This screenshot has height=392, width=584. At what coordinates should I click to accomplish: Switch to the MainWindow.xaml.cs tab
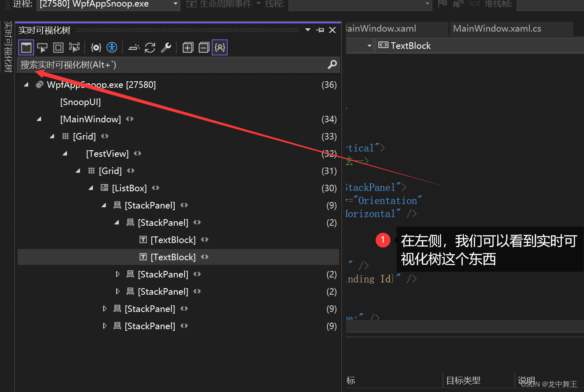[x=511, y=29]
